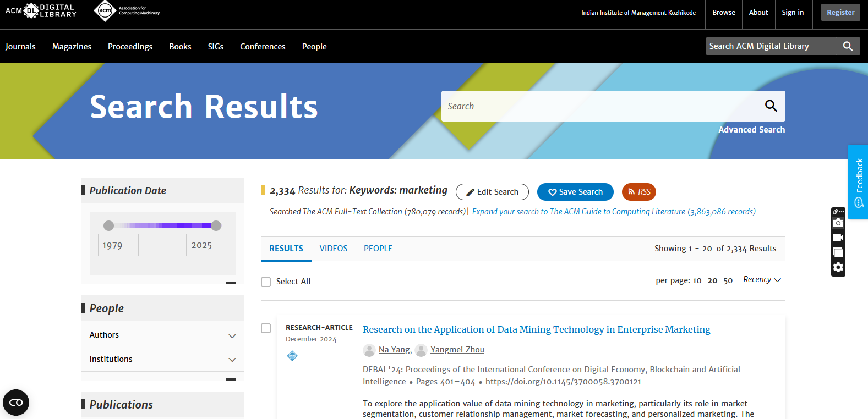Expand the Authors filter
Screen dimensions: 868x419
(232, 335)
